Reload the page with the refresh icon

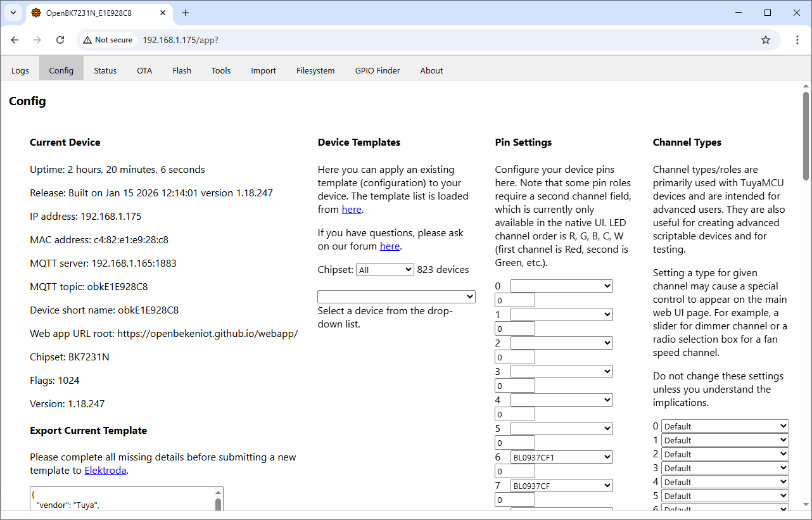coord(60,40)
